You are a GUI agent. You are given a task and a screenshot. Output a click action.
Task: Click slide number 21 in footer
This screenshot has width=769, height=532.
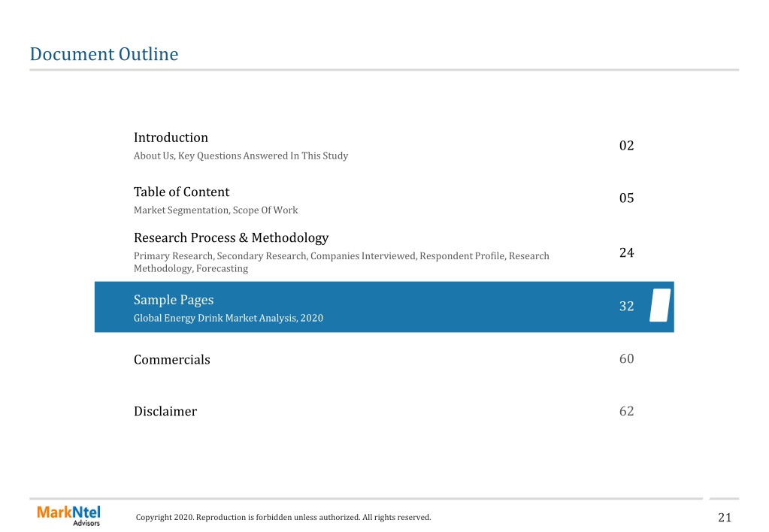pyautogui.click(x=725, y=517)
